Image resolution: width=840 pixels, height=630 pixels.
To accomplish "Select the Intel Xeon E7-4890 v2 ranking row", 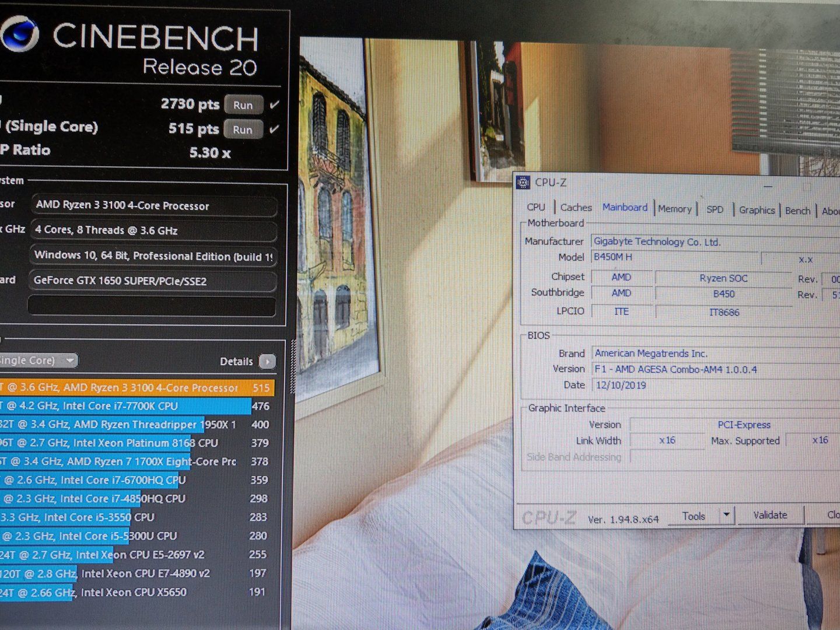I will click(x=136, y=573).
